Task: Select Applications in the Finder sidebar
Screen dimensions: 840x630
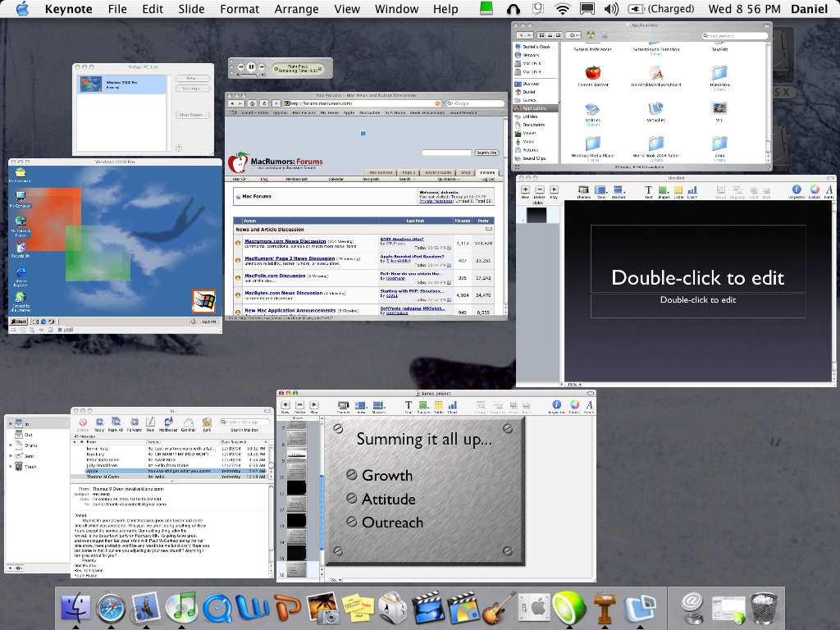Action: point(535,108)
